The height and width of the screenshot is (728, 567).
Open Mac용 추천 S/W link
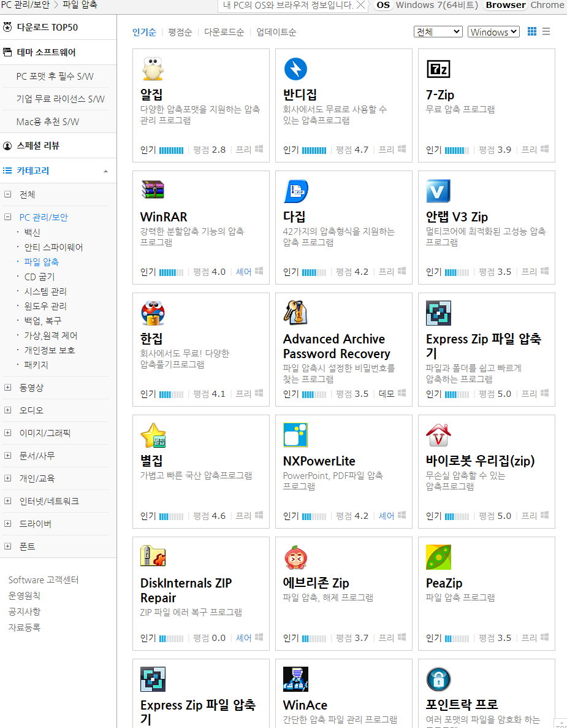pos(48,121)
